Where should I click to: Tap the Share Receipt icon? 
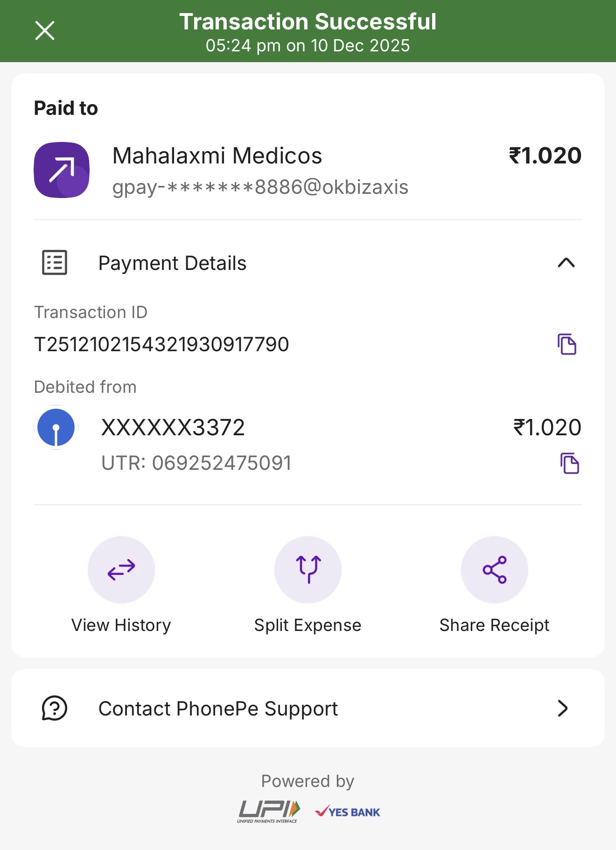coord(495,570)
